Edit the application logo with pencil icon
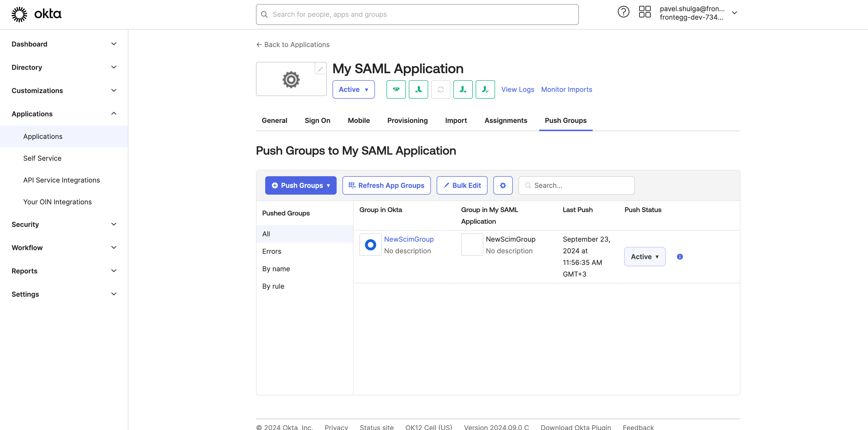The height and width of the screenshot is (430, 868). (320, 69)
